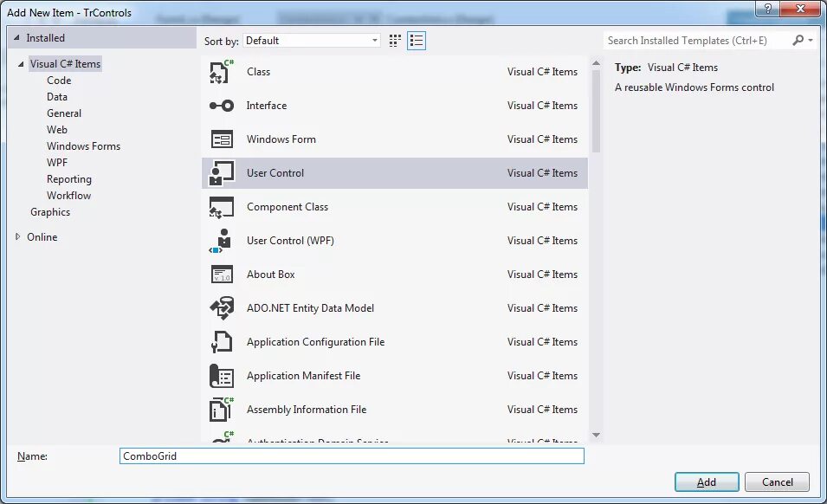Click the search magnifier icon
The height and width of the screenshot is (504, 827).
[x=797, y=40]
